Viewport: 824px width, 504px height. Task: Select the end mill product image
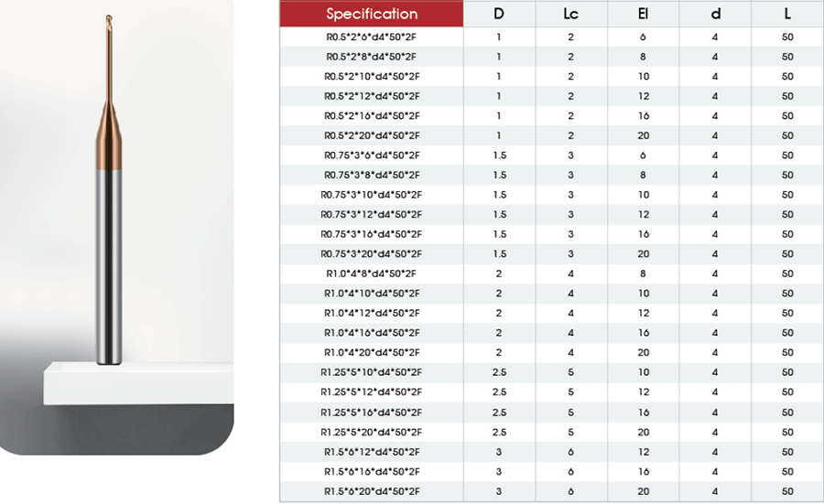pyautogui.click(x=109, y=189)
